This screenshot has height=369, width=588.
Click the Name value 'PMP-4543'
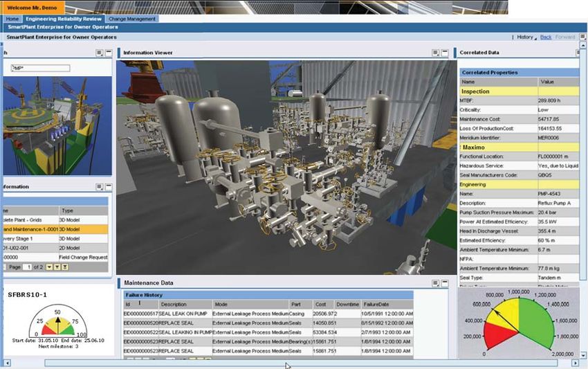(x=549, y=194)
